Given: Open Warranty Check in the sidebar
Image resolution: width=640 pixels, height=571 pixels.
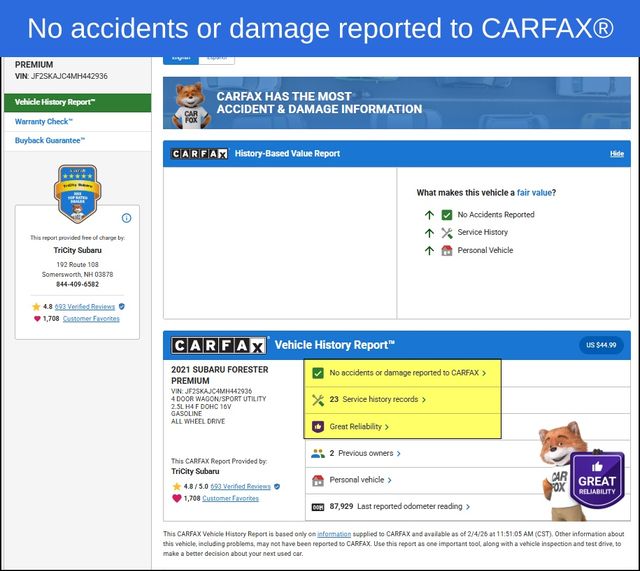Looking at the screenshot, I should pos(44,122).
